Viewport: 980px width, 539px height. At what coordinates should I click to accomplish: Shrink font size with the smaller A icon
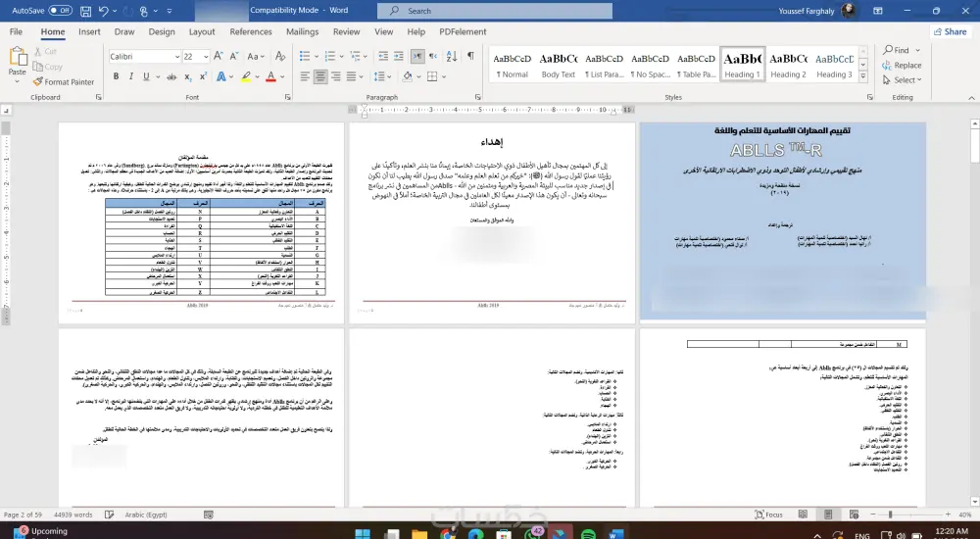point(234,56)
